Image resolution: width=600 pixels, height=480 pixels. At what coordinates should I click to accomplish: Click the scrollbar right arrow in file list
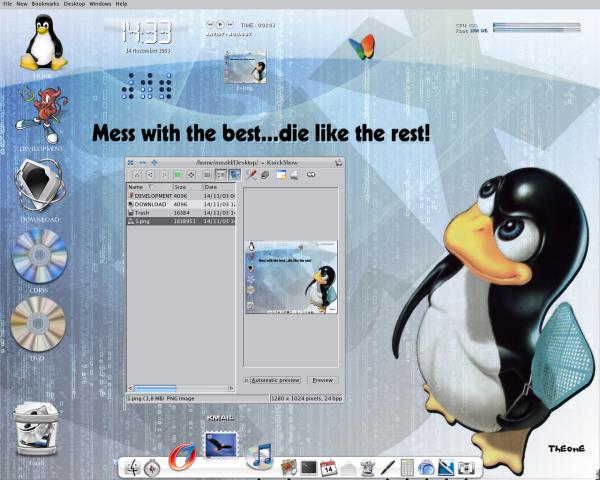pyautogui.click(x=232, y=388)
